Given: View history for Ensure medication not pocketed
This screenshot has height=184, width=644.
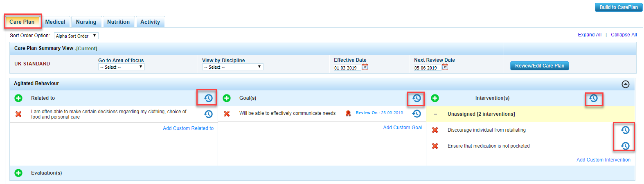Looking at the screenshot, I should click(x=625, y=146).
